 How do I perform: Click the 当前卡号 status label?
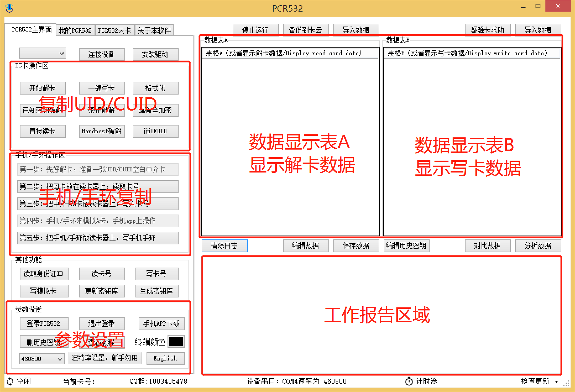79,381
